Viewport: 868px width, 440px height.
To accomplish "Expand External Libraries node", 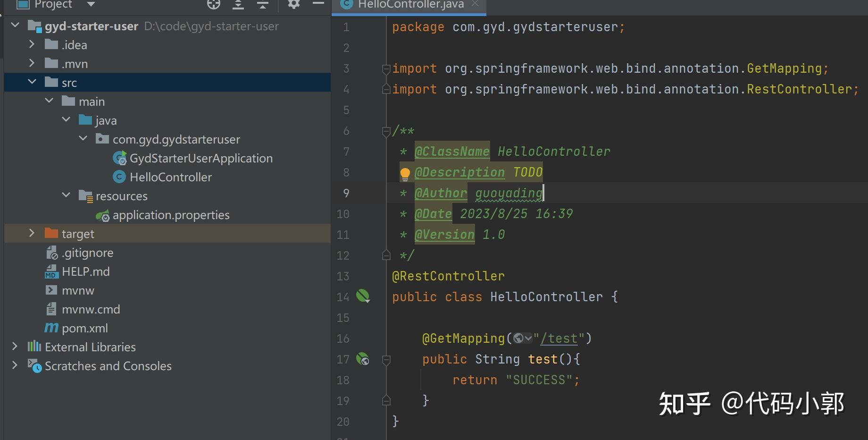I will 15,347.
